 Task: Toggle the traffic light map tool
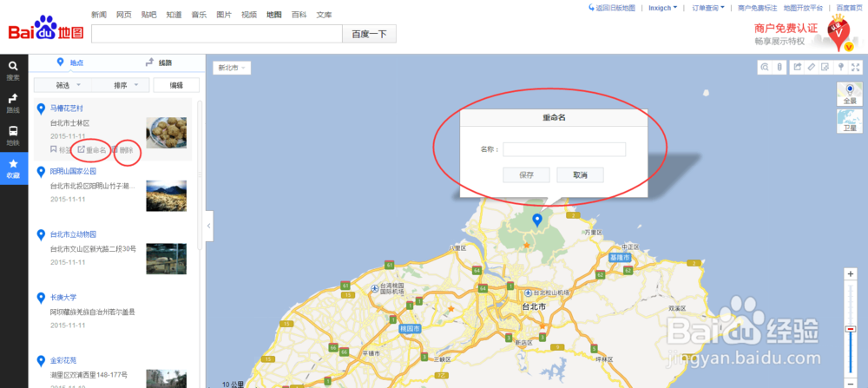coord(779,67)
